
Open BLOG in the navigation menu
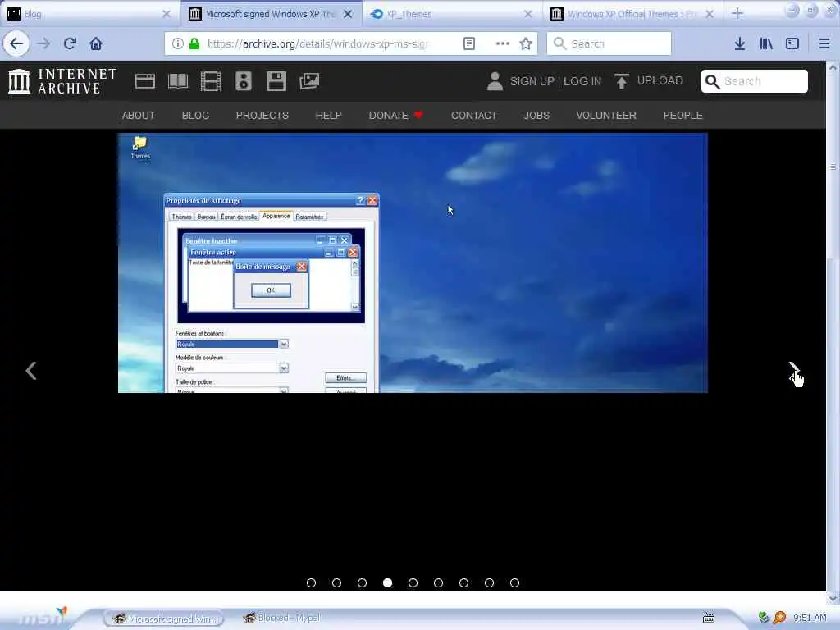click(x=195, y=115)
